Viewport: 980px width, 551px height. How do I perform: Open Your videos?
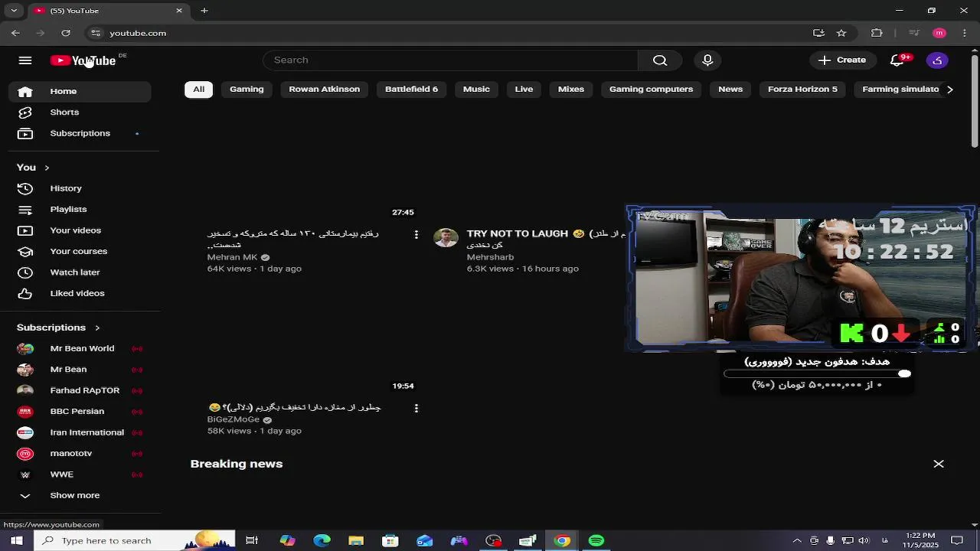[x=80, y=230]
